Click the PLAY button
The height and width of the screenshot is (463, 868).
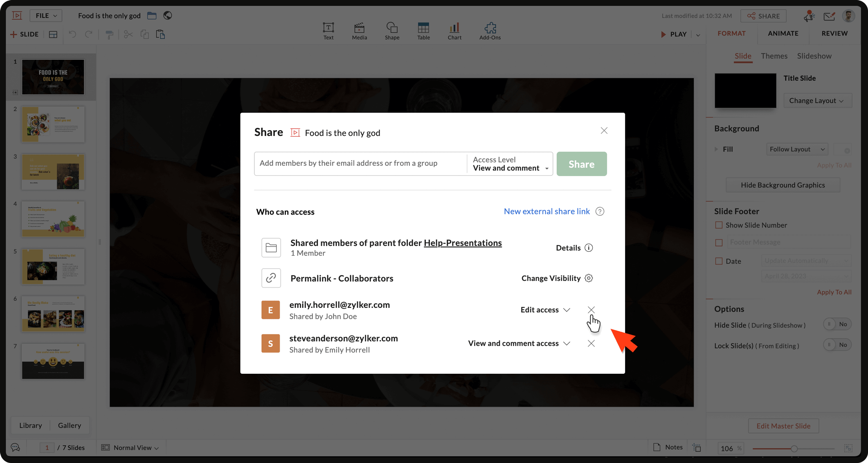(674, 34)
